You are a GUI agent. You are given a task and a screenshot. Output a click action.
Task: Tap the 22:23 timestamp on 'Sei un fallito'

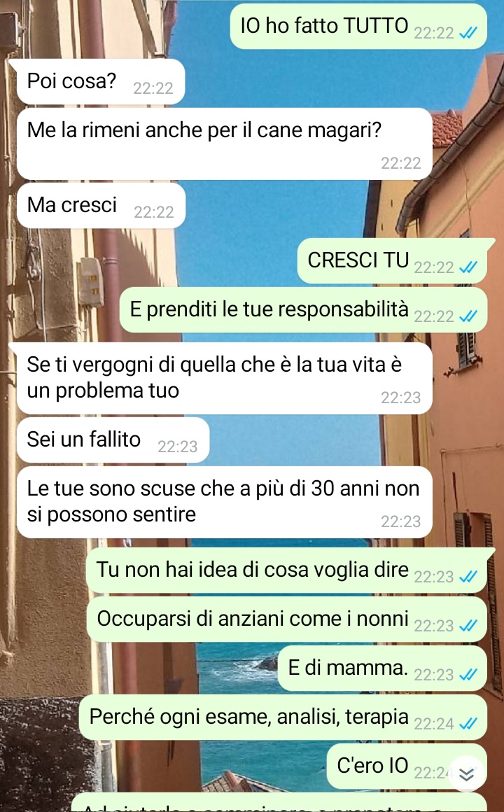point(178,447)
